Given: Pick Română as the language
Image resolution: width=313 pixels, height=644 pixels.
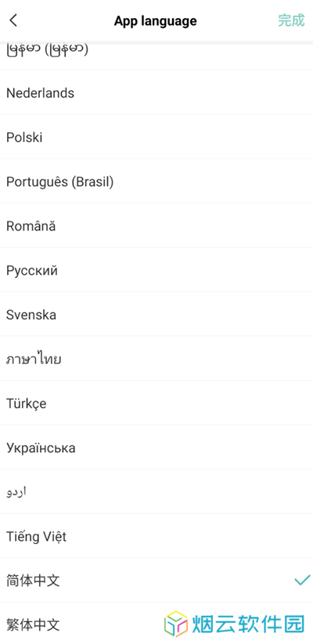Looking at the screenshot, I should pyautogui.click(x=156, y=226).
